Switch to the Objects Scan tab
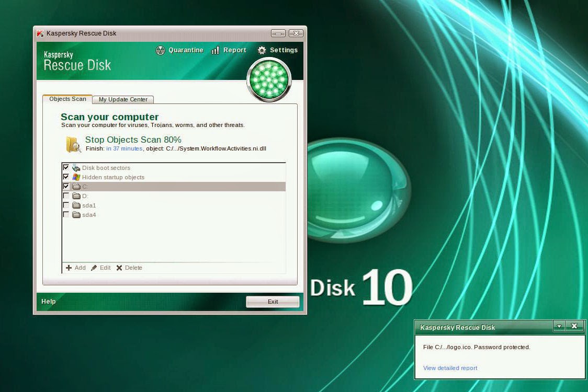The image size is (588, 392). coord(67,99)
